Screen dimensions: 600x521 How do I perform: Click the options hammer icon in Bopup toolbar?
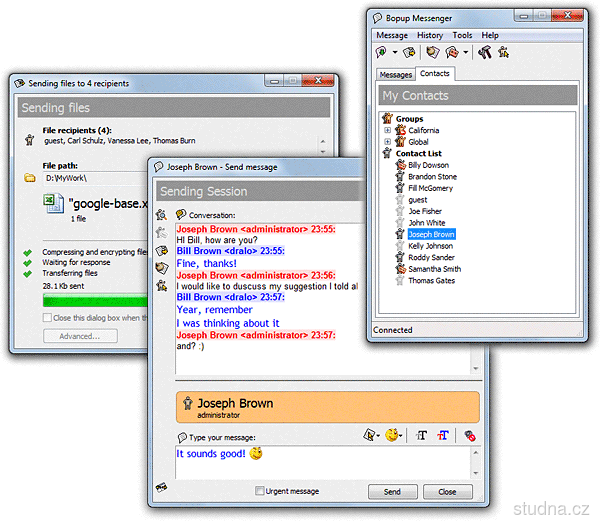[485, 52]
